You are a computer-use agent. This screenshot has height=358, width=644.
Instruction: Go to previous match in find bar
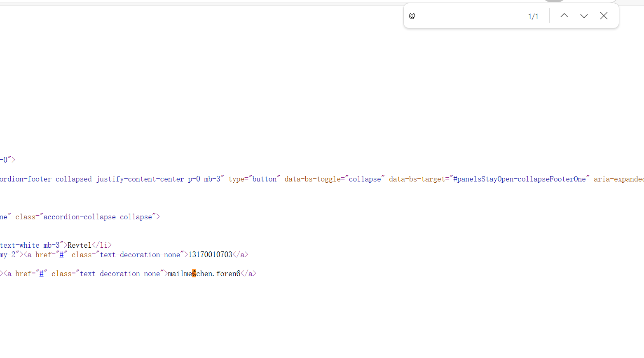point(564,16)
